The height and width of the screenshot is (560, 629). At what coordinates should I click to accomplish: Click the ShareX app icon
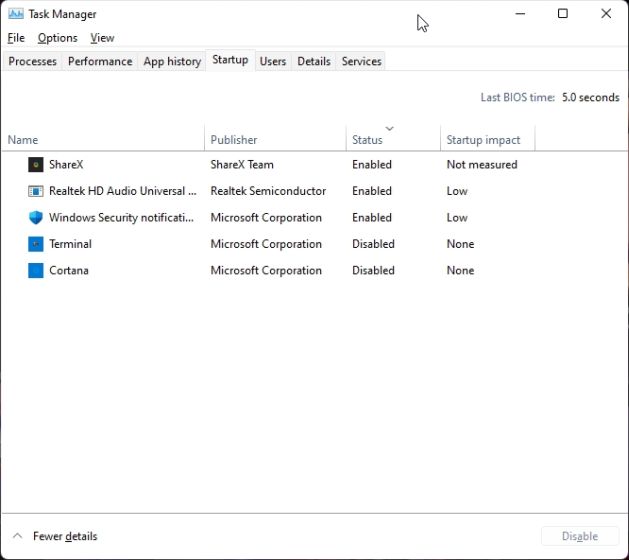coord(36,164)
